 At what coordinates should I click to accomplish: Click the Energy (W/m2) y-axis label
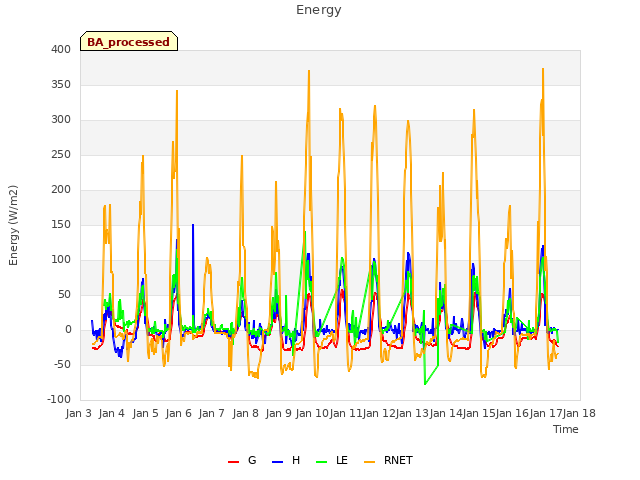(13, 225)
